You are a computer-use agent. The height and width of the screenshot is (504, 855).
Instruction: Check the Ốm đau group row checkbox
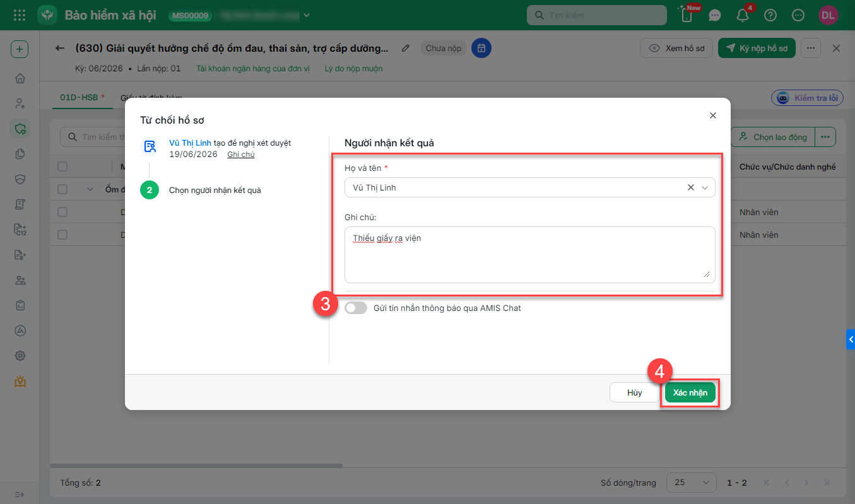point(62,189)
